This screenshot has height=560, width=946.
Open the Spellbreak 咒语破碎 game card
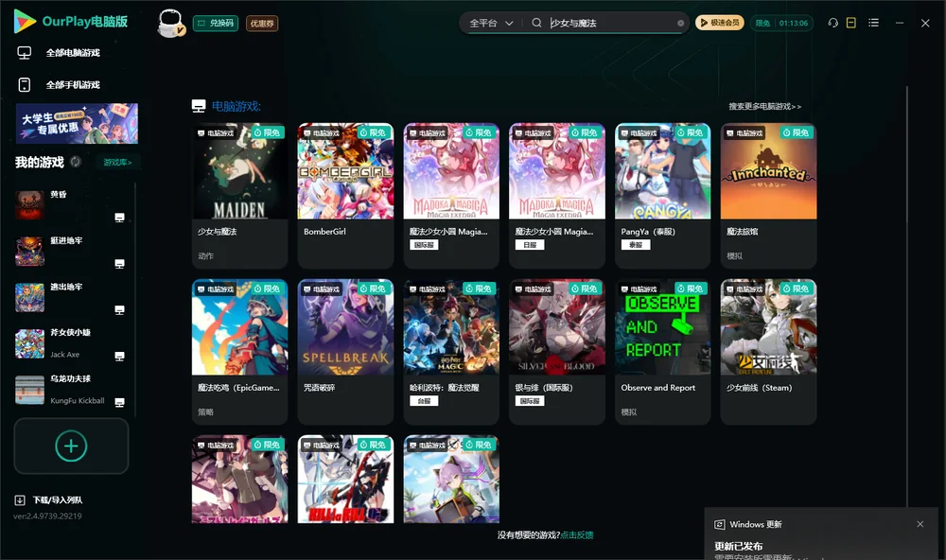tap(345, 352)
